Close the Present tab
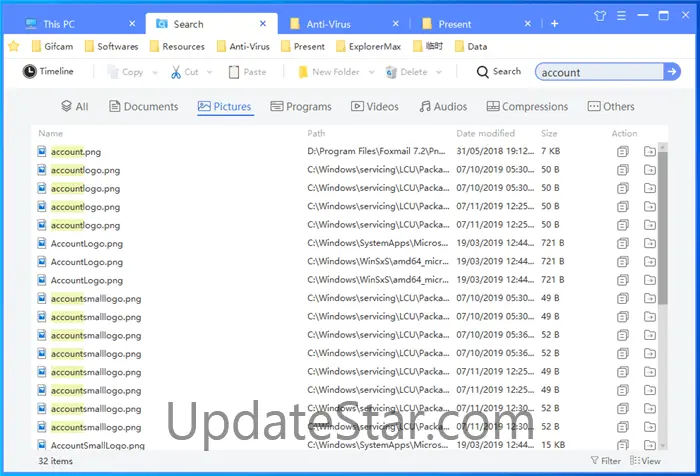Screen dimensions: 700x476 tap(528, 24)
